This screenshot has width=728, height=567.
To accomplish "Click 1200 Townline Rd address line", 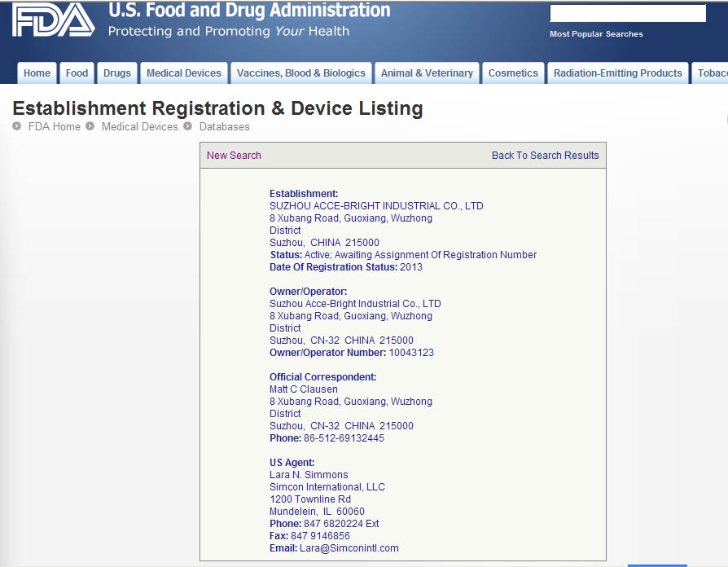I will click(310, 499).
